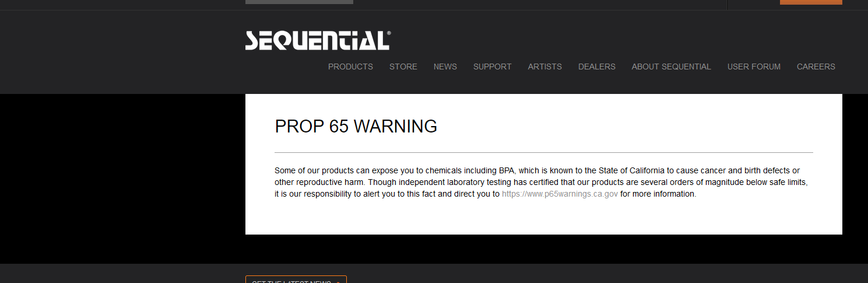Click the orange arrow on the news button
Screen dimensions: 868x283
tap(338, 281)
